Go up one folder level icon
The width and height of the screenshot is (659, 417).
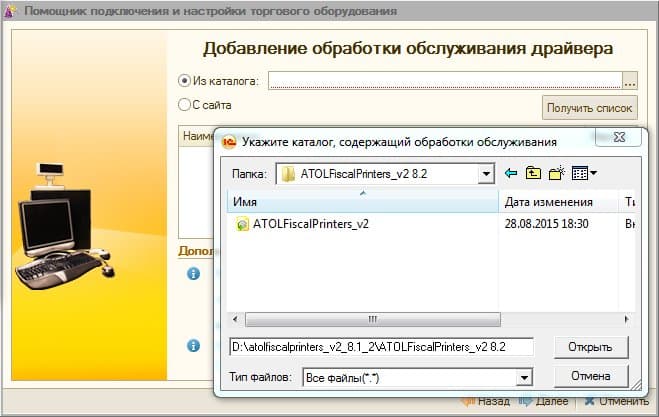(533, 173)
